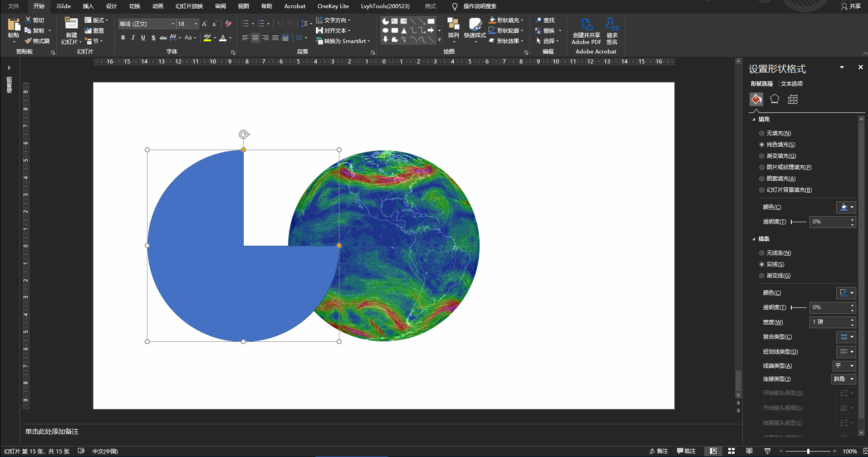
Task: Click the Italic formatting icon
Action: coord(133,38)
